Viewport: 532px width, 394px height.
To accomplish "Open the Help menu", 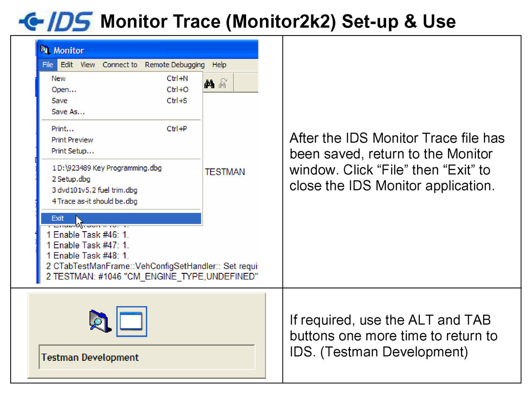I will (219, 65).
